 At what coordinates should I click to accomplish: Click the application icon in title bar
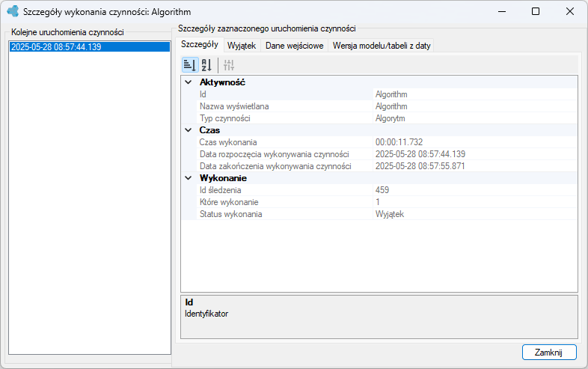pos(13,12)
